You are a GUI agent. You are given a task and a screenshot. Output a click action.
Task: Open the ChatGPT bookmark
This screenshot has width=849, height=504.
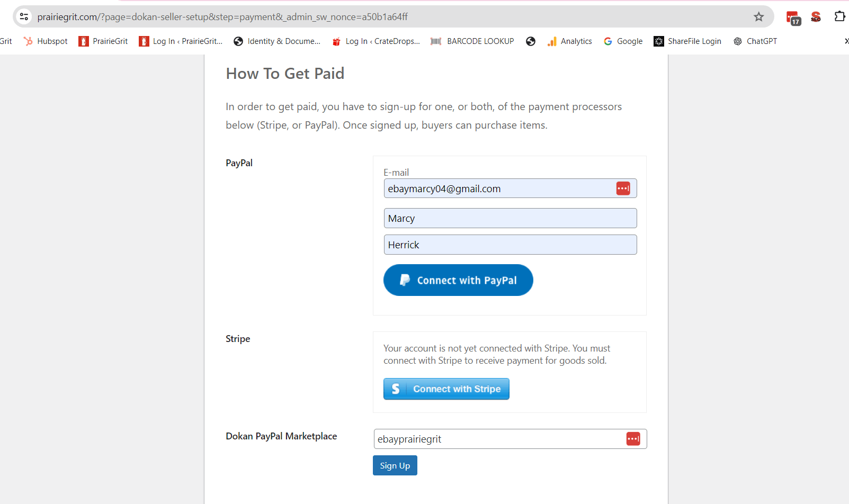755,41
